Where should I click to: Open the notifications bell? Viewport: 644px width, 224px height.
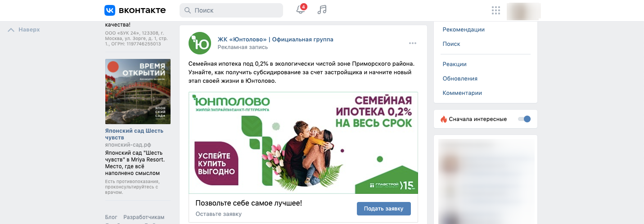click(x=301, y=10)
